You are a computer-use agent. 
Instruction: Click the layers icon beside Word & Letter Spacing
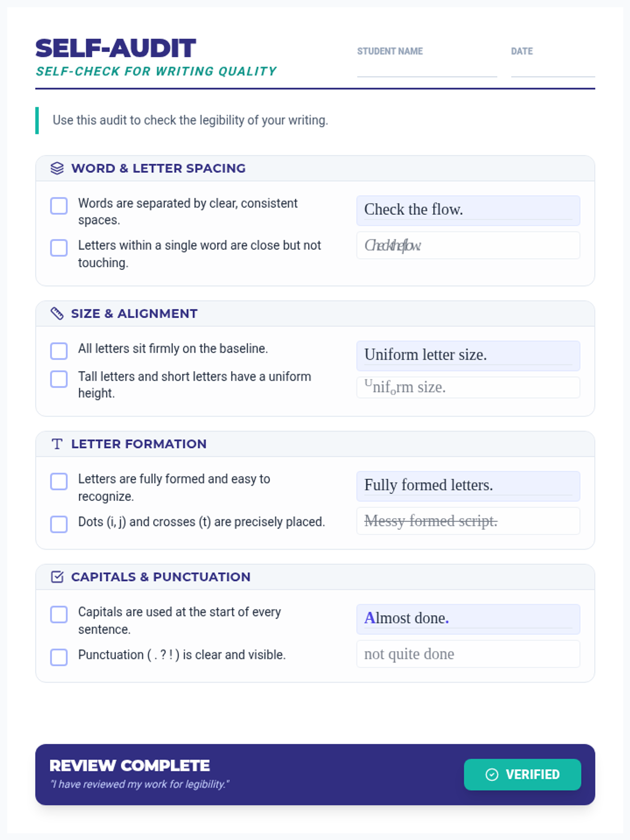(x=57, y=168)
